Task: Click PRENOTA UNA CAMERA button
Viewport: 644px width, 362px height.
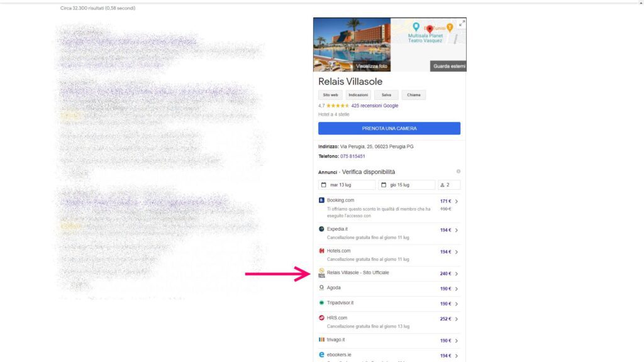Action: point(389,128)
